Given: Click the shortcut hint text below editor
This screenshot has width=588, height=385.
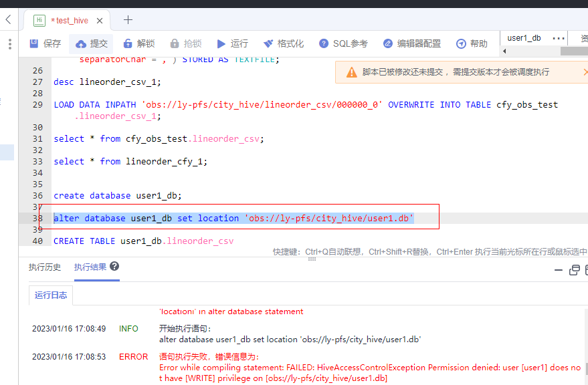Looking at the screenshot, I should click(x=429, y=252).
